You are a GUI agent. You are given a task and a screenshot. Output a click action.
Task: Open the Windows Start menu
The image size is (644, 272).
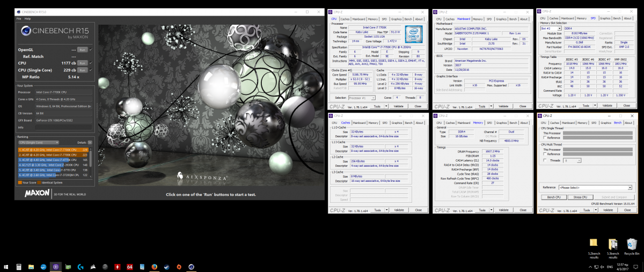click(x=6, y=267)
